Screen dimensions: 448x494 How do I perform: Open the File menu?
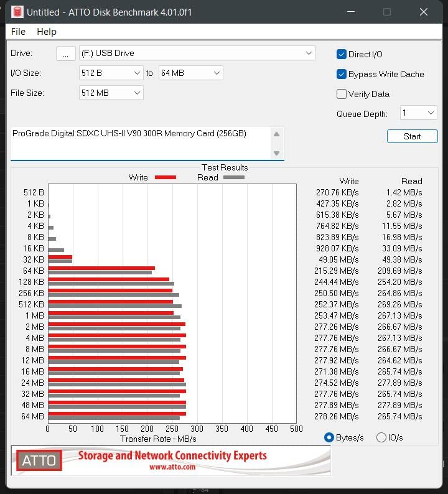click(18, 32)
